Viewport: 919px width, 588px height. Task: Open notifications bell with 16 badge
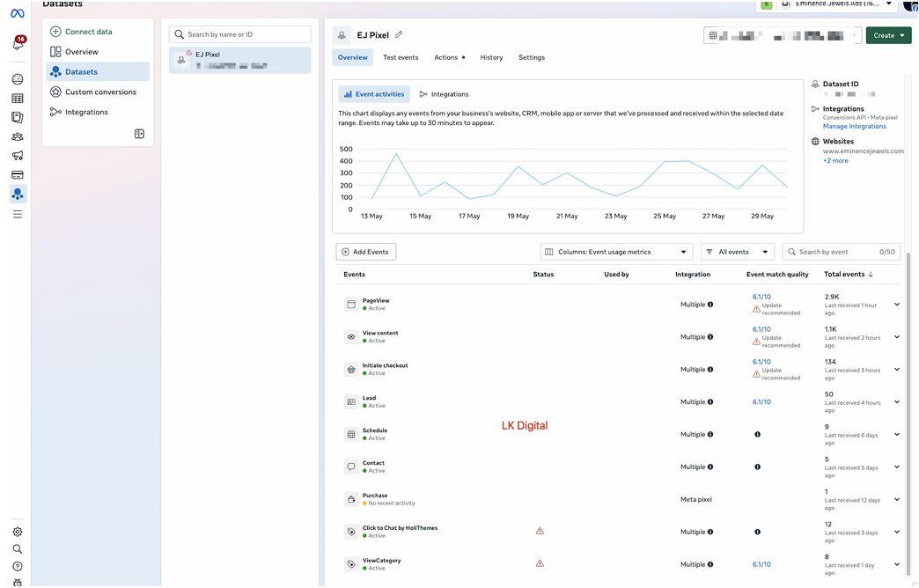[x=18, y=43]
